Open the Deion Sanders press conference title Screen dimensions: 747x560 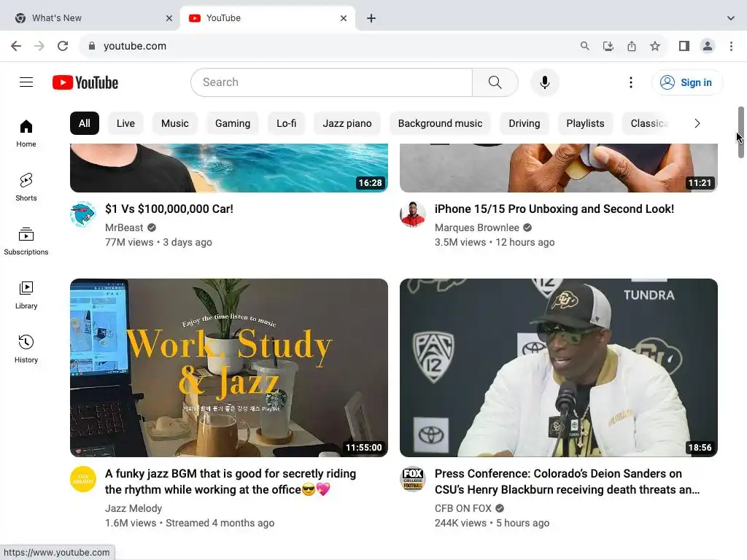pos(567,481)
